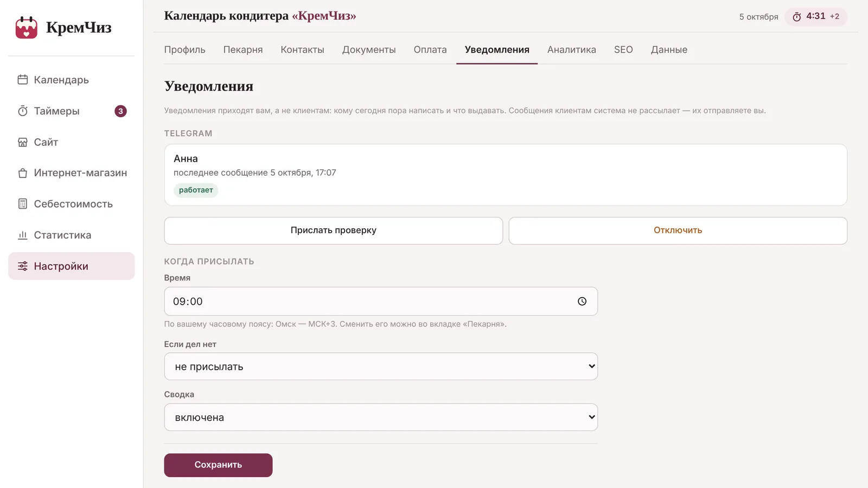
Task: Click the Интернет-магазин shopping bag icon
Action: [x=23, y=173]
